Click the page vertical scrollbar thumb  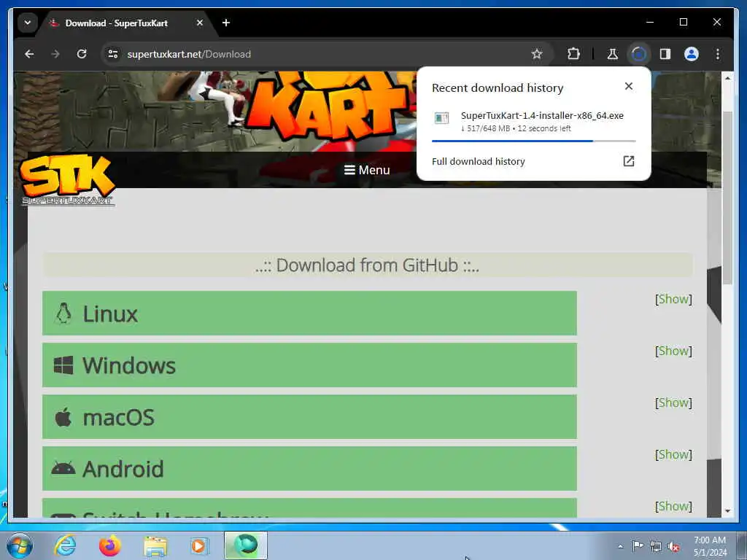pyautogui.click(x=727, y=198)
